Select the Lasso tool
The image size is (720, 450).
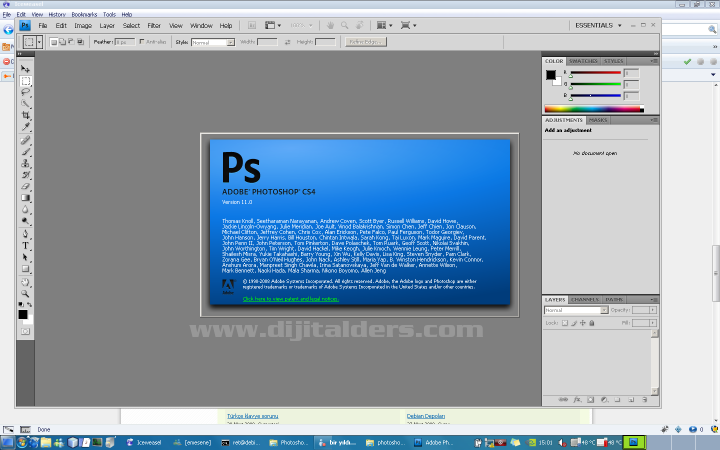click(x=25, y=92)
